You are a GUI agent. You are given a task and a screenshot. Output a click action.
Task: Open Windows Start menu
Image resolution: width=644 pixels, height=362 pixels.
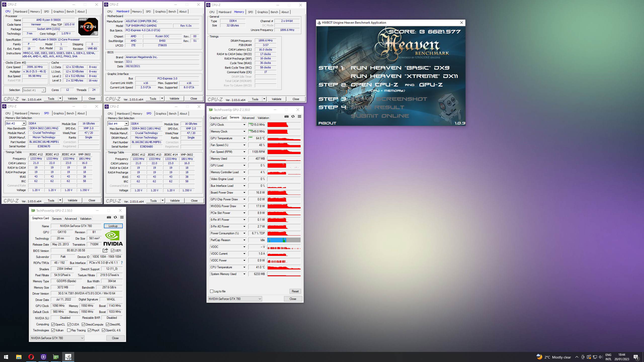coord(6,357)
